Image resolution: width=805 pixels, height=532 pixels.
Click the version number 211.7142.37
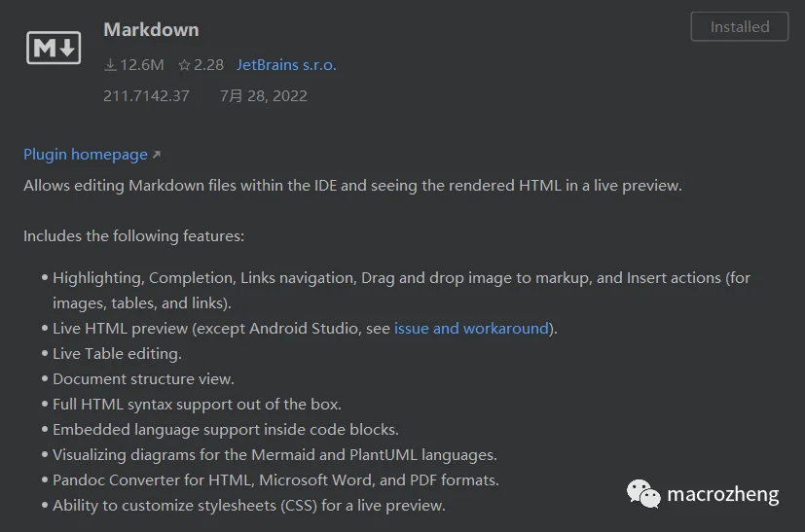(146, 96)
